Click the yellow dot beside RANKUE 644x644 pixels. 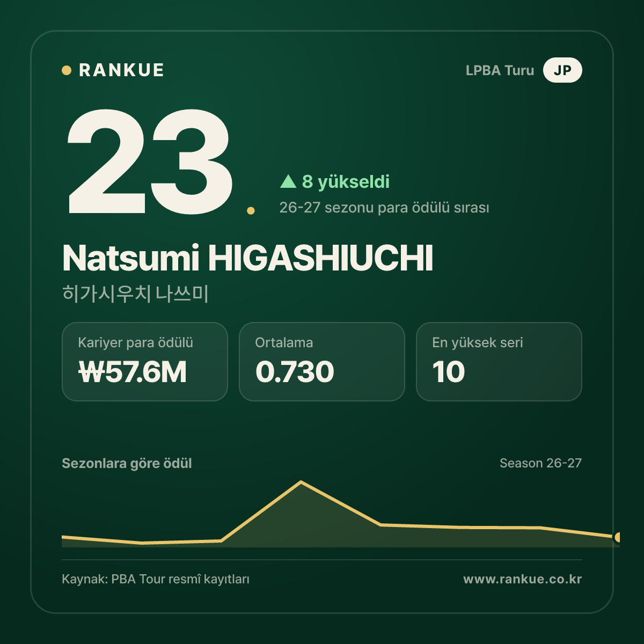[67, 70]
